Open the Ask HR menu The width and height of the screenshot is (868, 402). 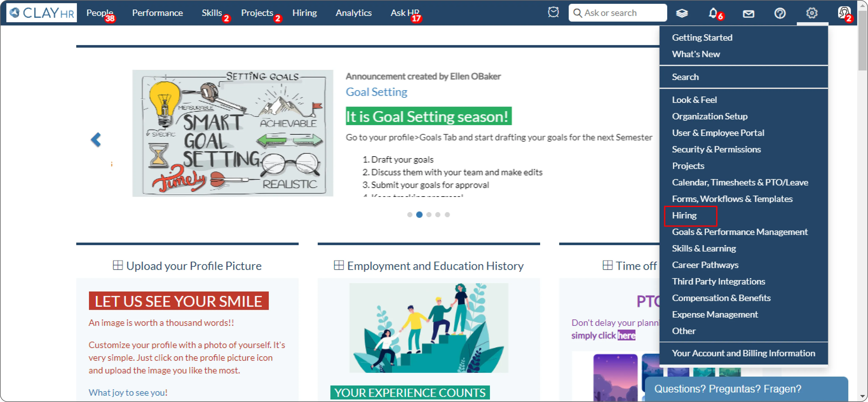pos(404,13)
